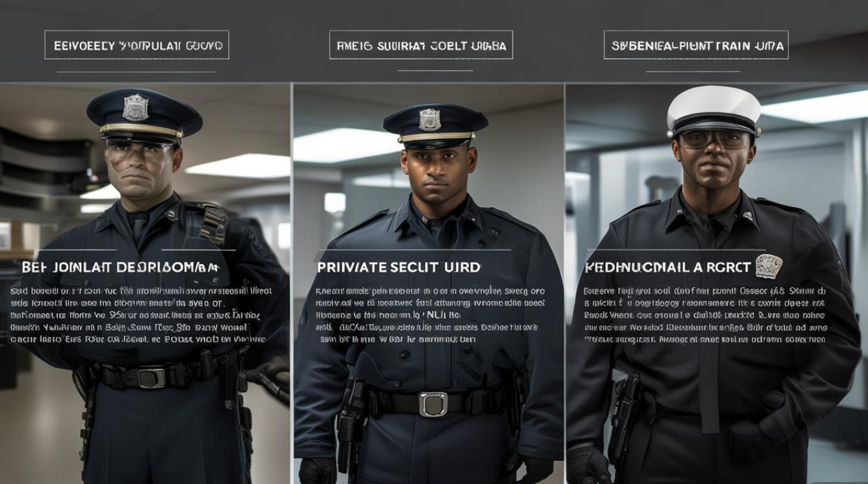This screenshot has width=868, height=484.
Task: Click the left officer's belt buckle
Action: pos(150,378)
